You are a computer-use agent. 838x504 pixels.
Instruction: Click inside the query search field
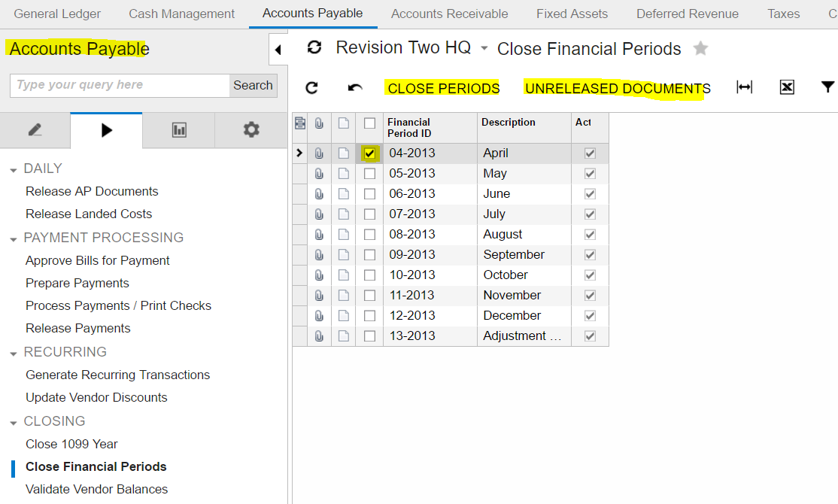tap(118, 86)
